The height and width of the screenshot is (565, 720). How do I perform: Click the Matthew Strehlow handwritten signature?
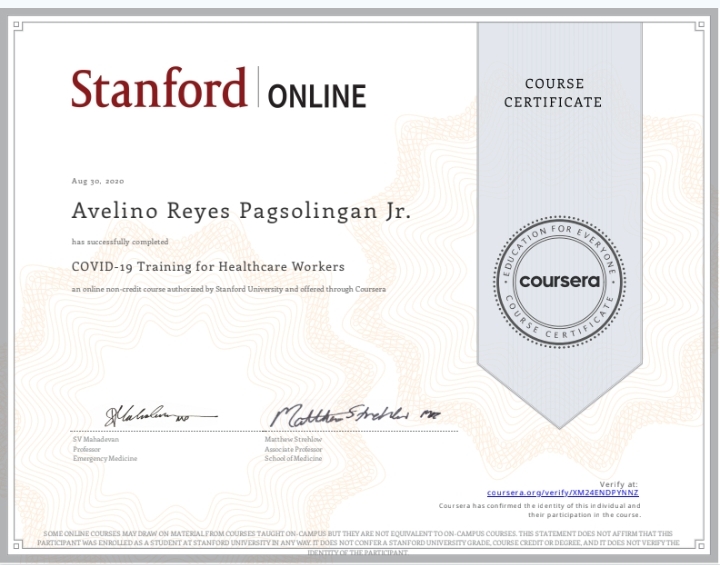coord(355,415)
